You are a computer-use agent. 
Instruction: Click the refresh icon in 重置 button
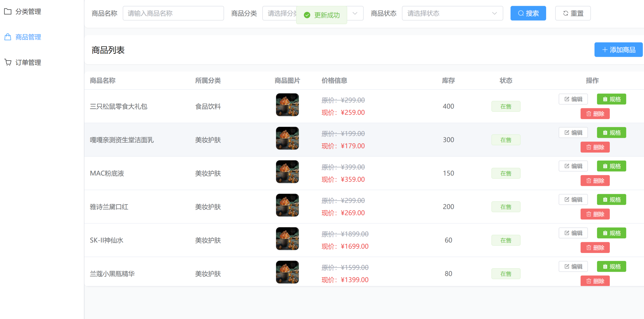(566, 13)
